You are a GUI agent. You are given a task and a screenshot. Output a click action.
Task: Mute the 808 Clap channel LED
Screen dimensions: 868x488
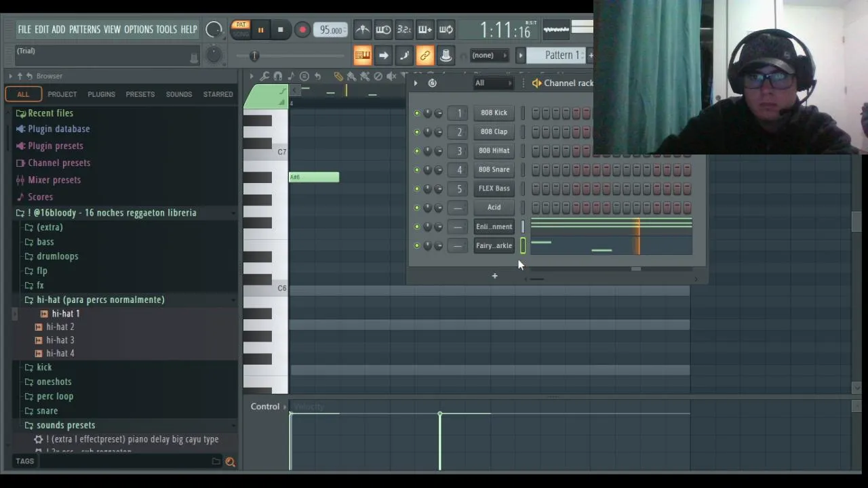point(416,131)
